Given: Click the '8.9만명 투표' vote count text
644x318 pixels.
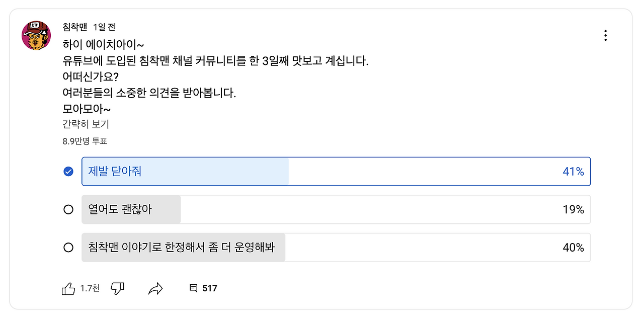Looking at the screenshot, I should (x=85, y=141).
